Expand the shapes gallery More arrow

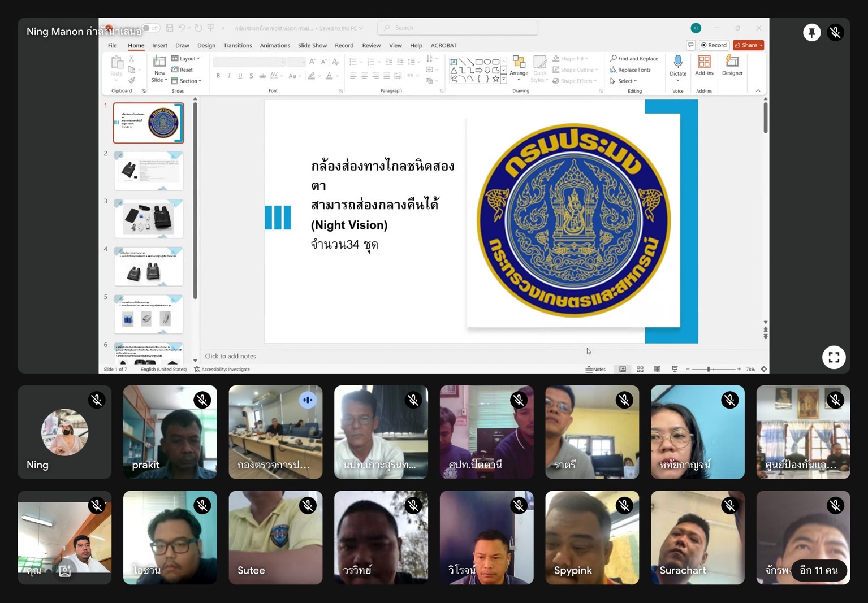[x=503, y=80]
